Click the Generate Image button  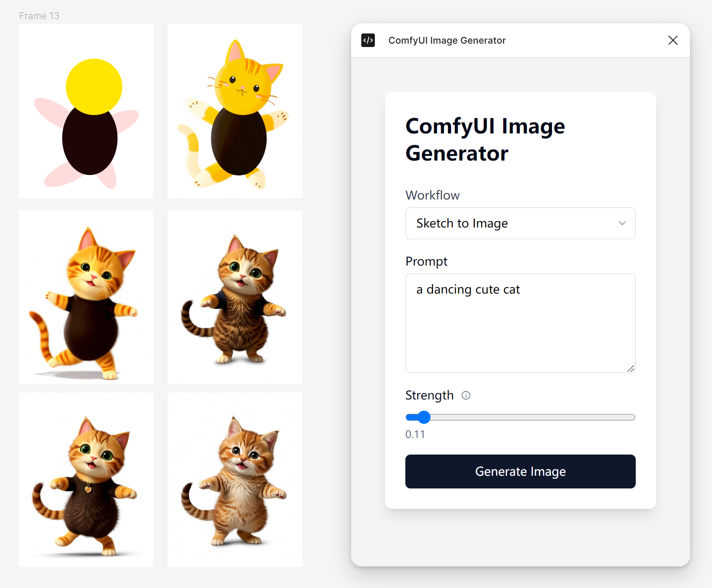pos(520,472)
